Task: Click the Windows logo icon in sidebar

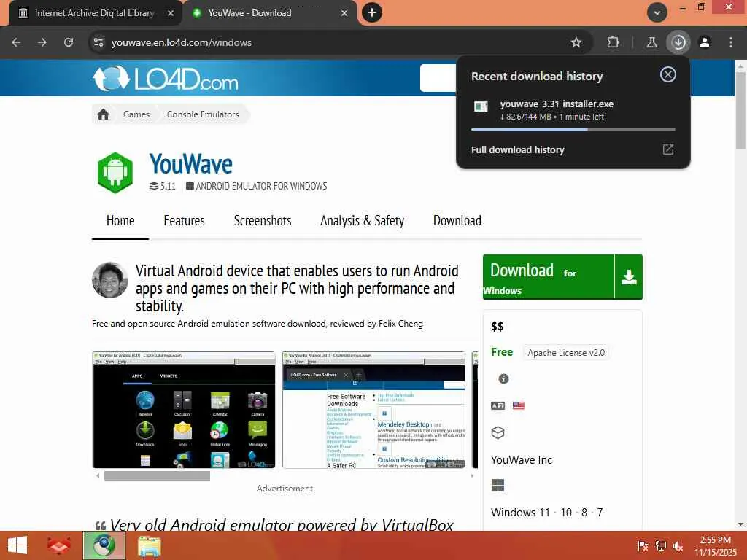Action: click(498, 485)
